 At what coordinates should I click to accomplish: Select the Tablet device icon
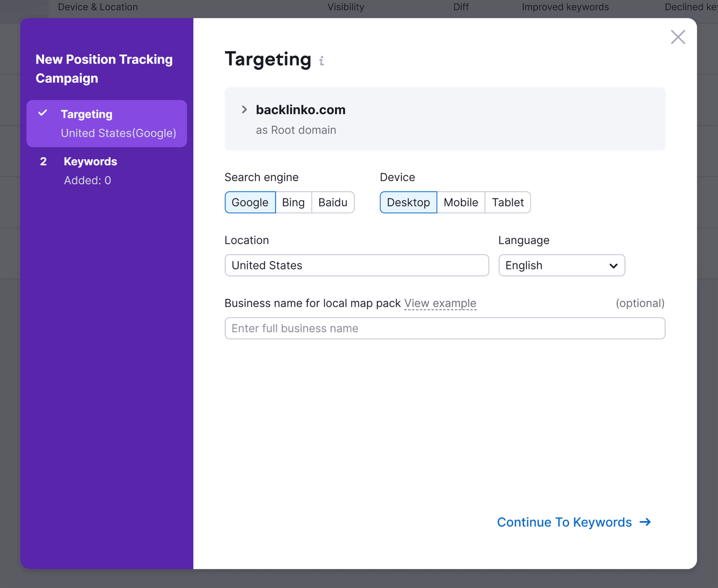point(508,202)
